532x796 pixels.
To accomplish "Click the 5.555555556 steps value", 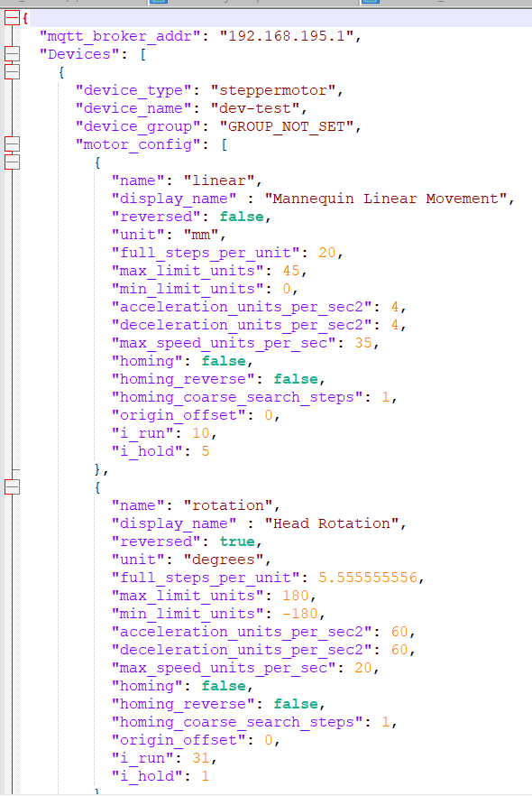I will (x=368, y=578).
